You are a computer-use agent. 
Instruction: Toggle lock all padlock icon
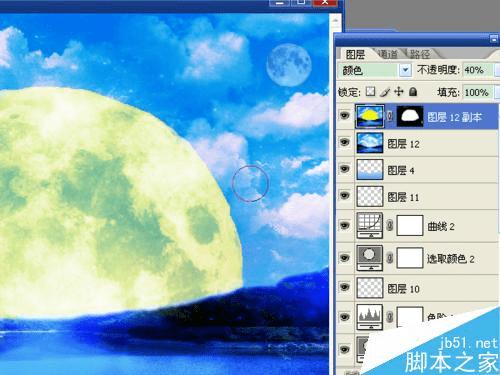(413, 91)
